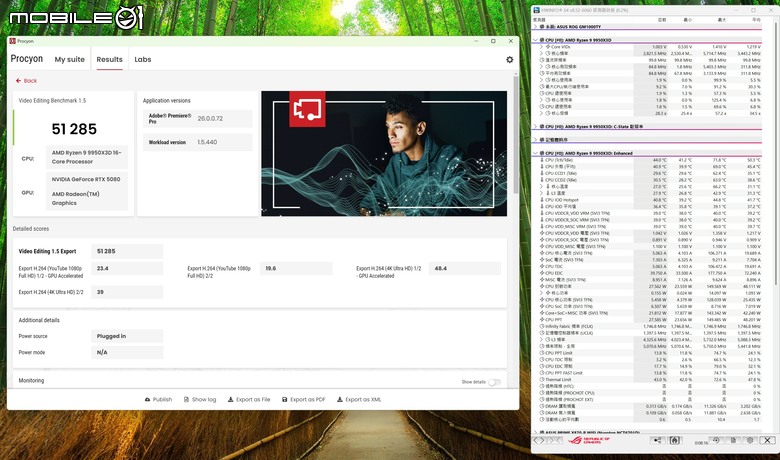Viewport: 780px width, 460px height.
Task: Expand the ASUS PRIME motherboard group in HWiNFO
Action: pos(535,433)
